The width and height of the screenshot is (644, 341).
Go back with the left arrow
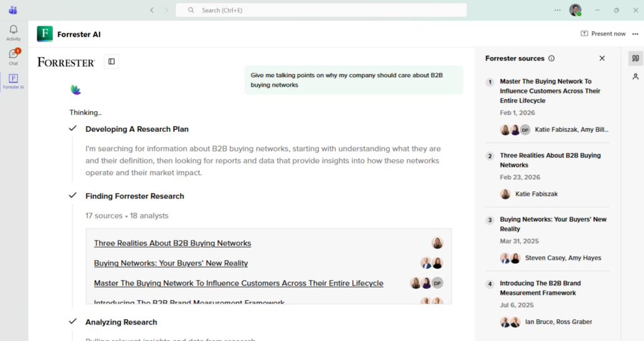click(152, 10)
